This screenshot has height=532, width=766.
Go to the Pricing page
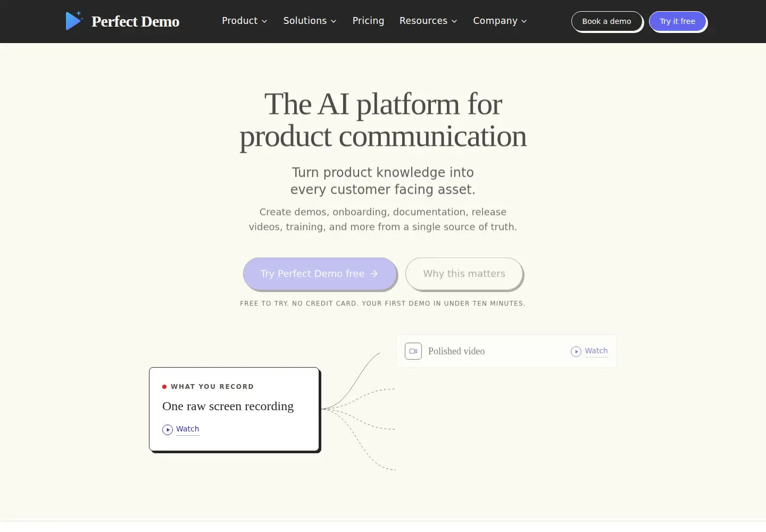pyautogui.click(x=368, y=21)
